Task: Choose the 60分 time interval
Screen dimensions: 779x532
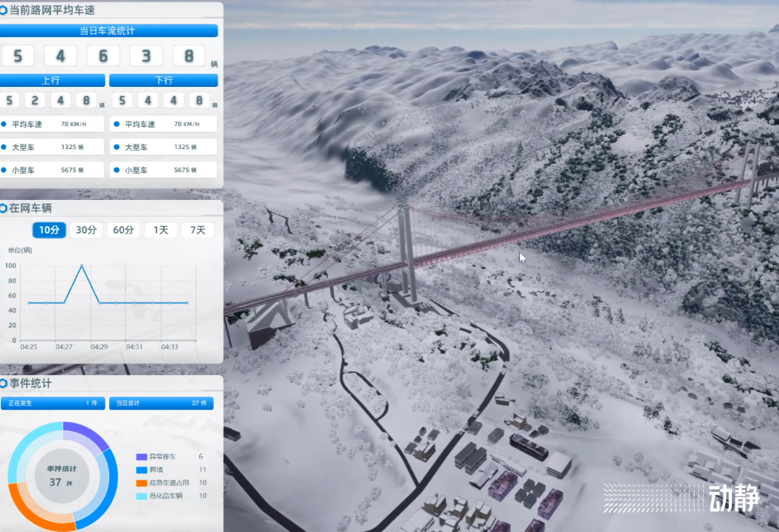Action: [123, 230]
